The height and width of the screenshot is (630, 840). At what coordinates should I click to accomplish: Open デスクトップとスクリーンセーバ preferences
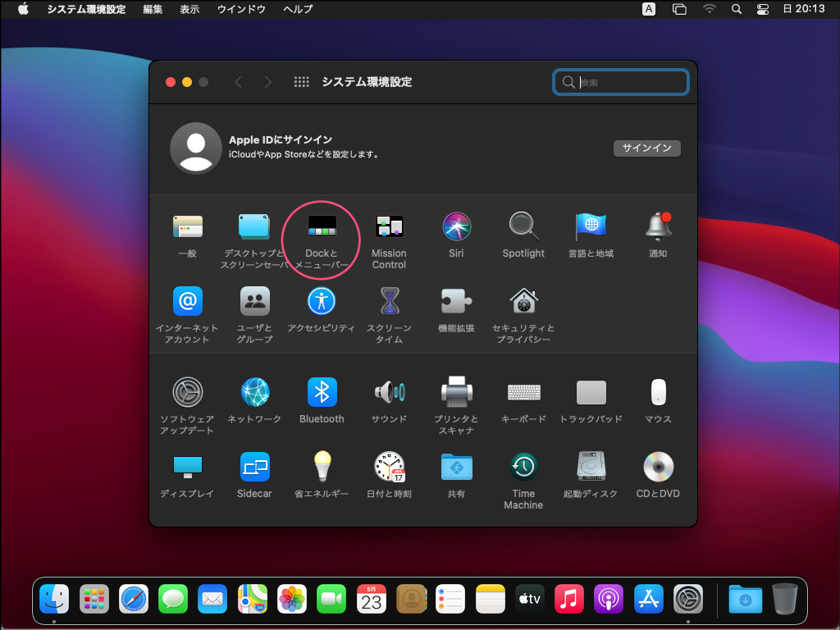(254, 226)
